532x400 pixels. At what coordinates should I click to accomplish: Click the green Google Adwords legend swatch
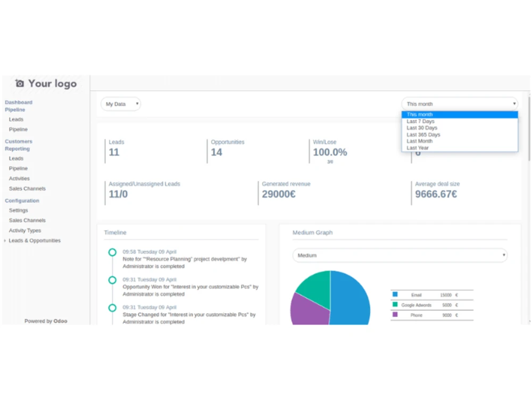tap(395, 305)
